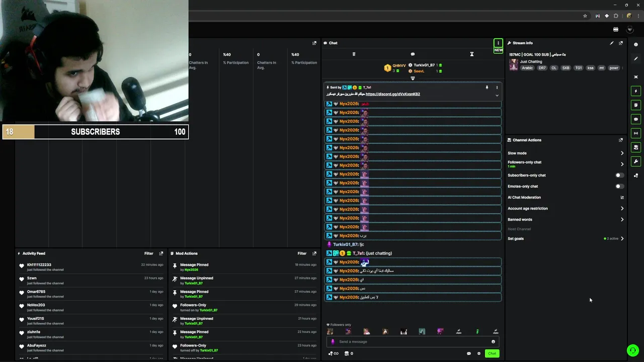Pop out the Mod Actions panel
The width and height of the screenshot is (644, 362).
314,253
